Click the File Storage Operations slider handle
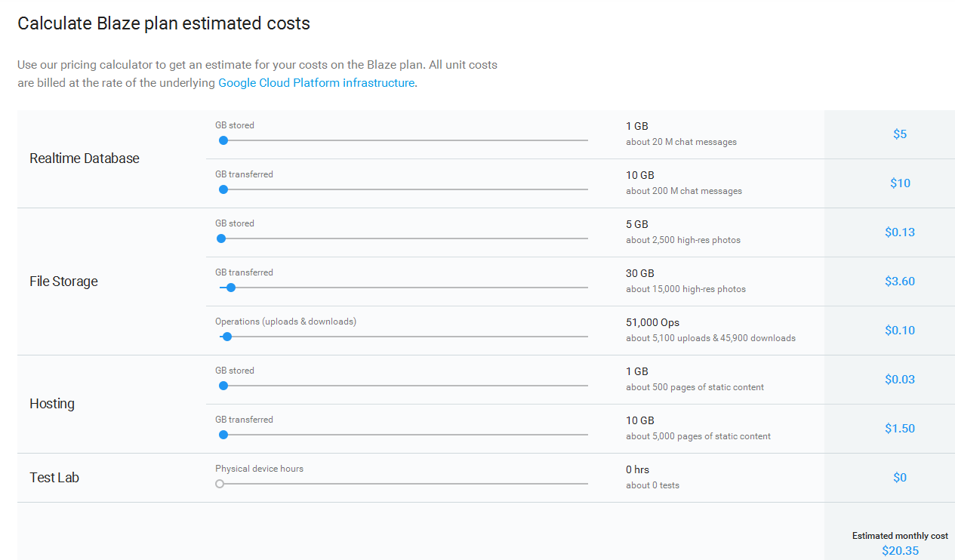The width and height of the screenshot is (955, 560). tap(227, 337)
